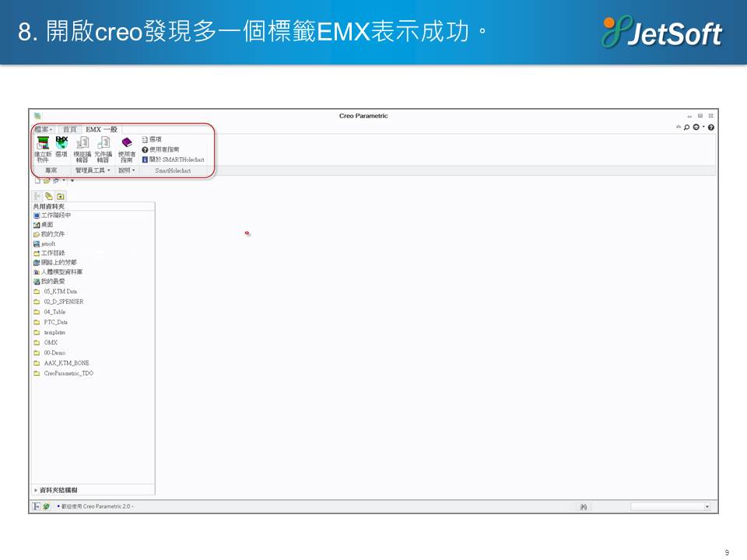Open the 檔案 file menu
Viewport: 747px width, 560px height.
pos(43,129)
